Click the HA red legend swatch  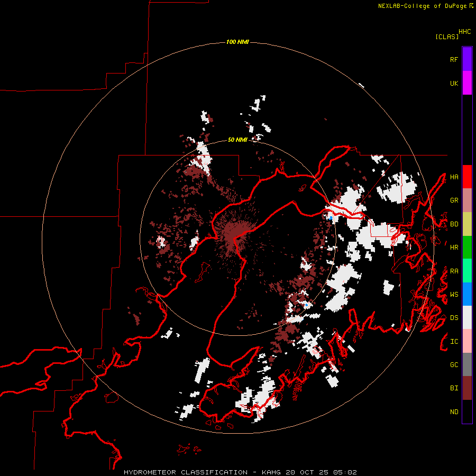tap(467, 177)
